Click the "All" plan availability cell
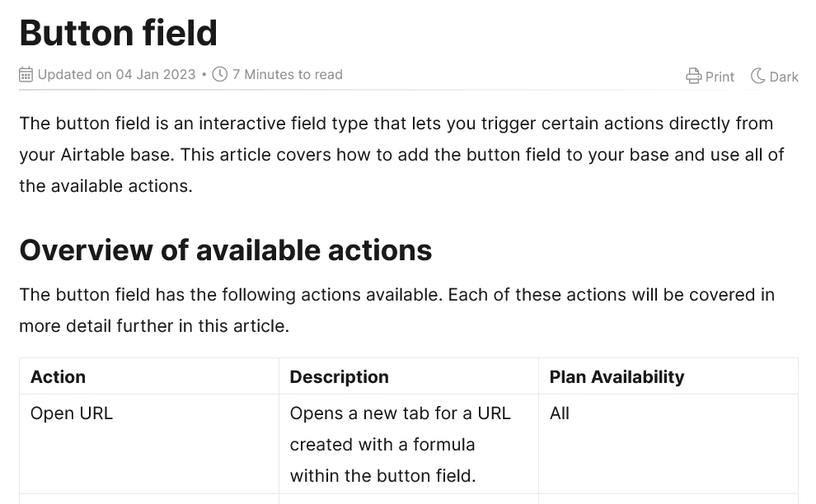This screenshot has width=816, height=504. (560, 413)
